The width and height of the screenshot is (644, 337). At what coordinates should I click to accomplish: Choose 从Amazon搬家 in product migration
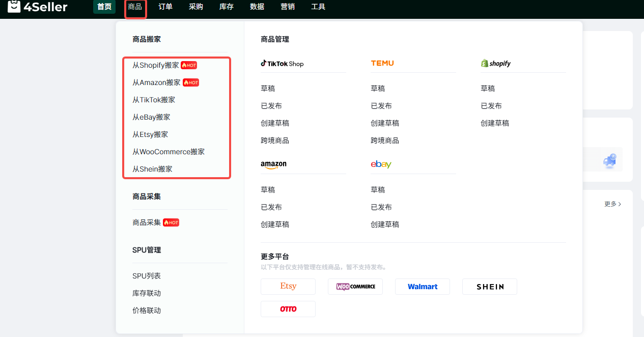(156, 82)
